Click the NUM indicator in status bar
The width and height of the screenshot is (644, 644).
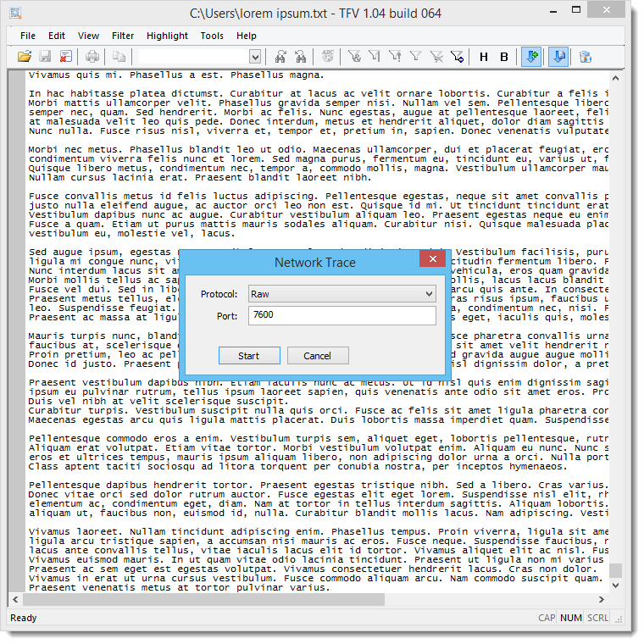click(x=571, y=618)
